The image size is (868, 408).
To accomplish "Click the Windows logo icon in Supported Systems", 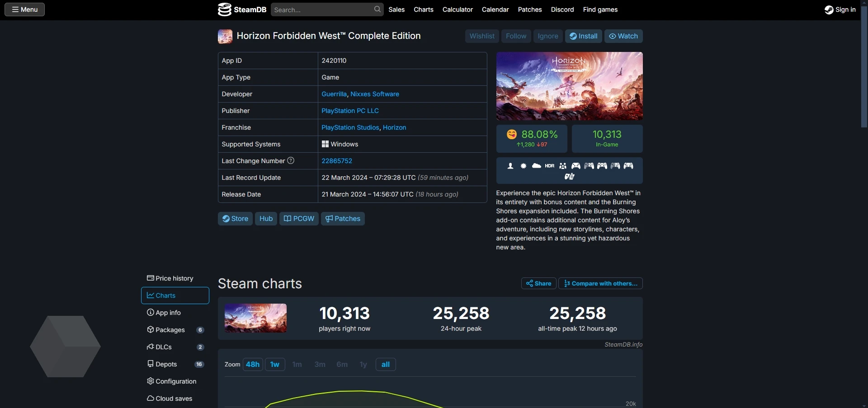I will [x=325, y=144].
